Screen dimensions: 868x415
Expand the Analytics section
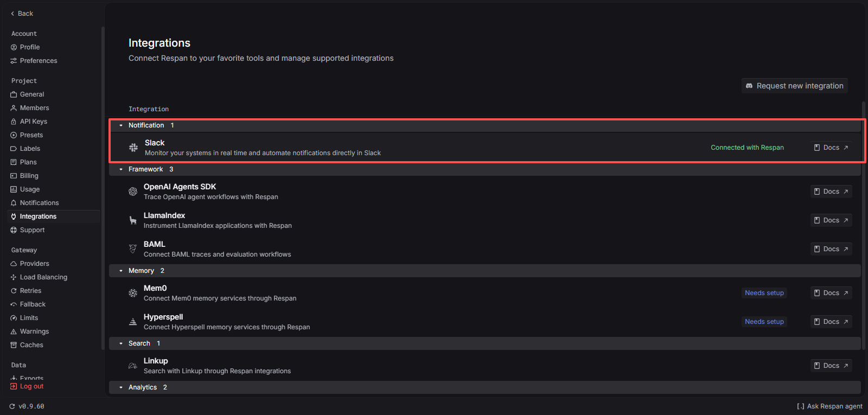[120, 387]
